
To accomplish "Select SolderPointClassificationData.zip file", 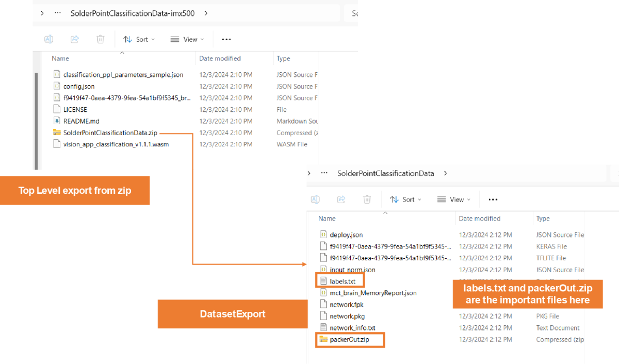I will (110, 133).
